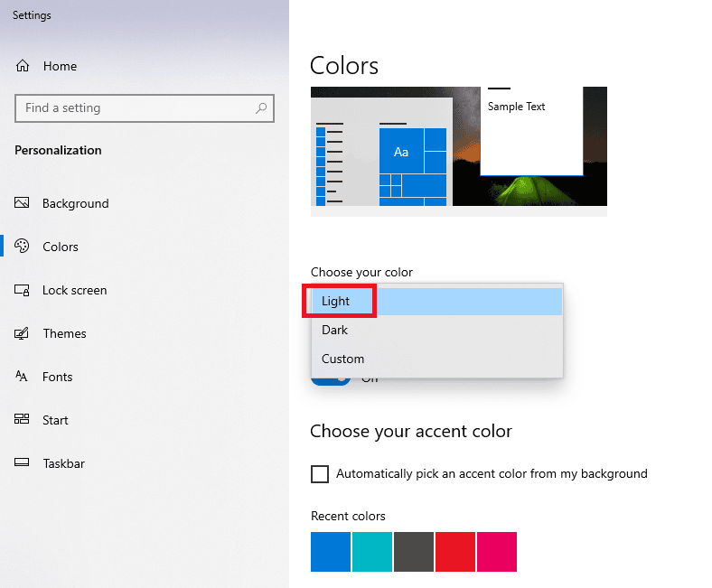Choose Custom in the color dropdown

pos(436,359)
